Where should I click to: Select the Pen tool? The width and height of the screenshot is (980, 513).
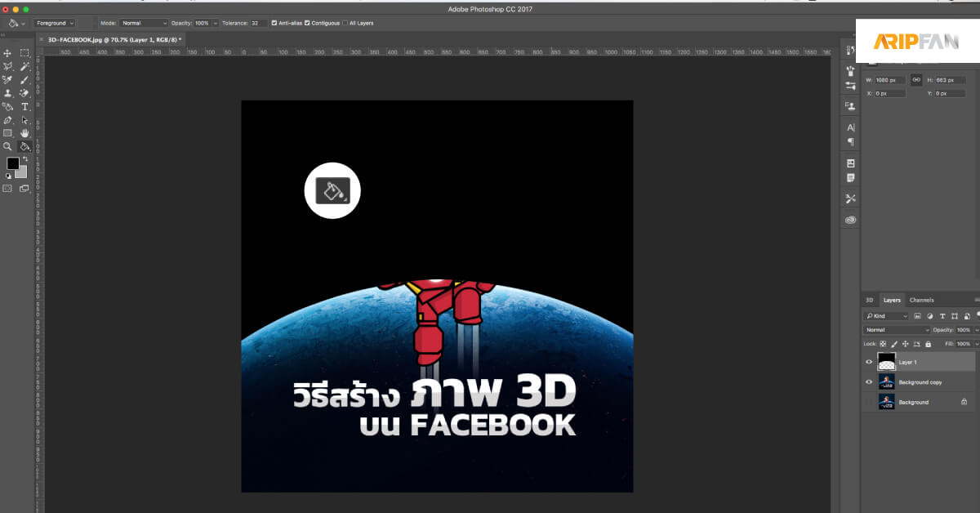click(7, 120)
